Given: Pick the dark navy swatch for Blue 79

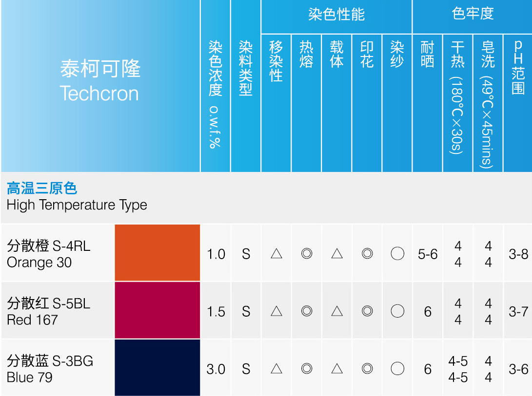Looking at the screenshot, I should tap(158, 368).
